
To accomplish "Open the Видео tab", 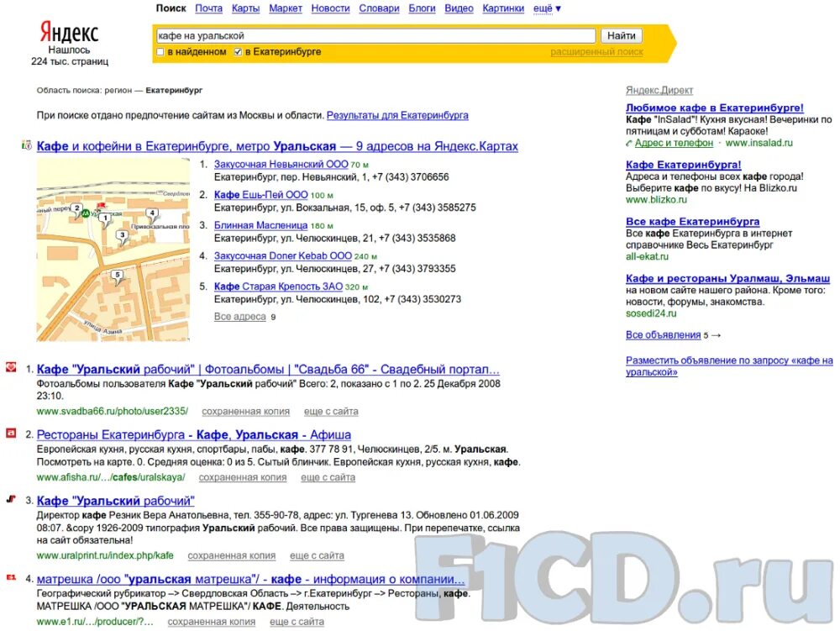I will pyautogui.click(x=459, y=8).
